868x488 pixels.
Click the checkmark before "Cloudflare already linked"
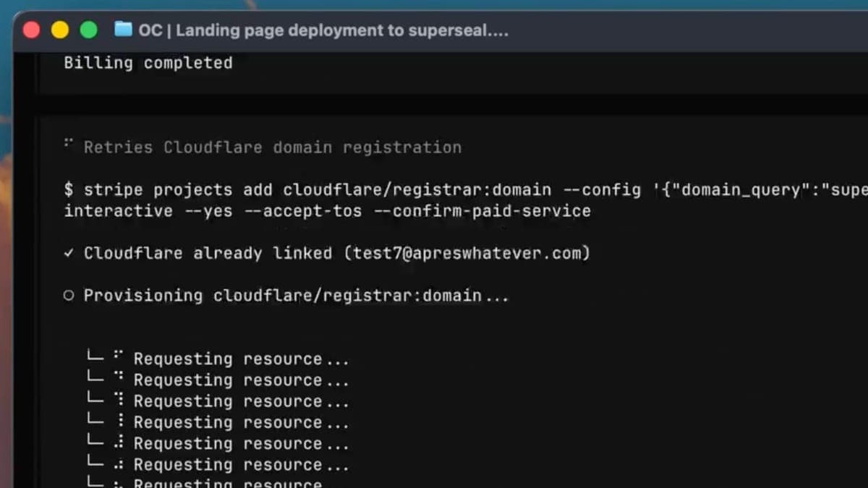[x=69, y=254]
